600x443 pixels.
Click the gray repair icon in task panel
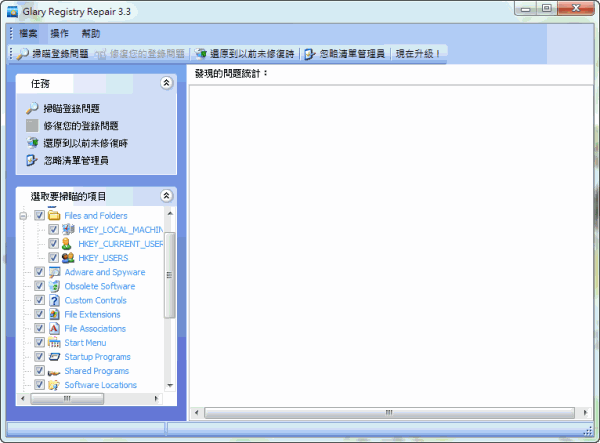(x=32, y=125)
